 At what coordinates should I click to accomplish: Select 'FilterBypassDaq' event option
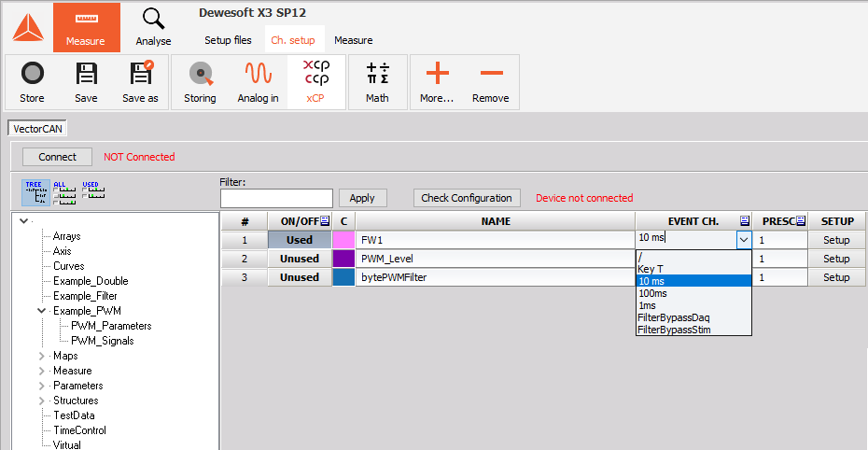point(693,317)
